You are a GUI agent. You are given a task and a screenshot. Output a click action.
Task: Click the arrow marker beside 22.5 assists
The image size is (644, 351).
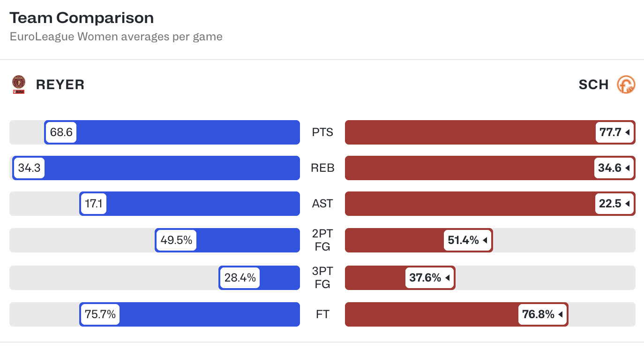tap(627, 204)
